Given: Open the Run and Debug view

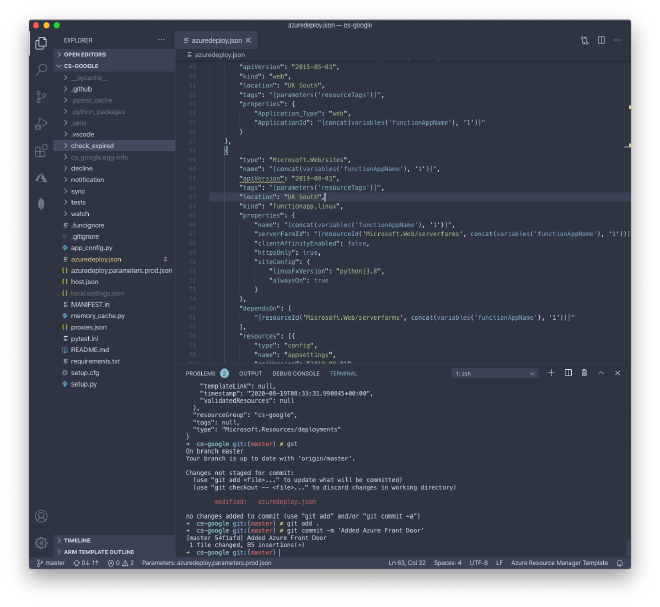Looking at the screenshot, I should (41, 124).
